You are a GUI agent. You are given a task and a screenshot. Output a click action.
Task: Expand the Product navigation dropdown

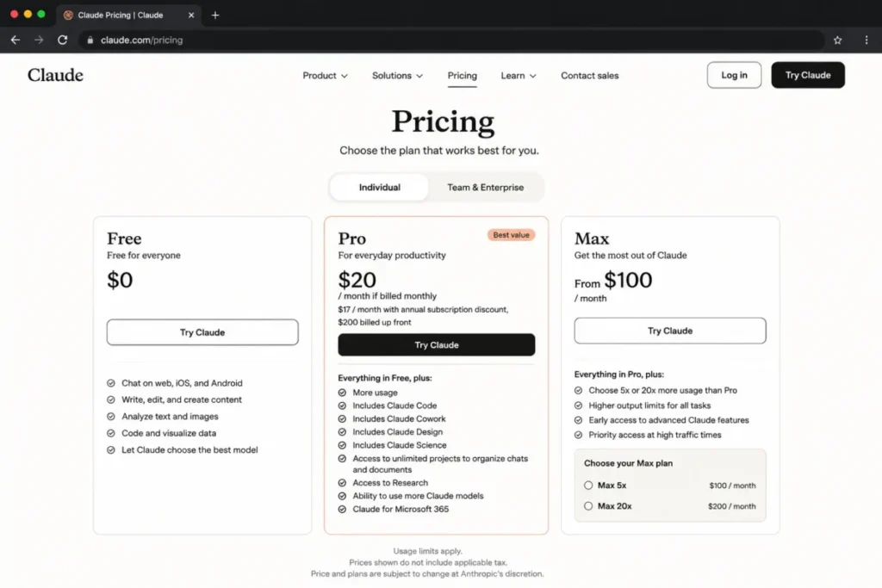tap(325, 75)
